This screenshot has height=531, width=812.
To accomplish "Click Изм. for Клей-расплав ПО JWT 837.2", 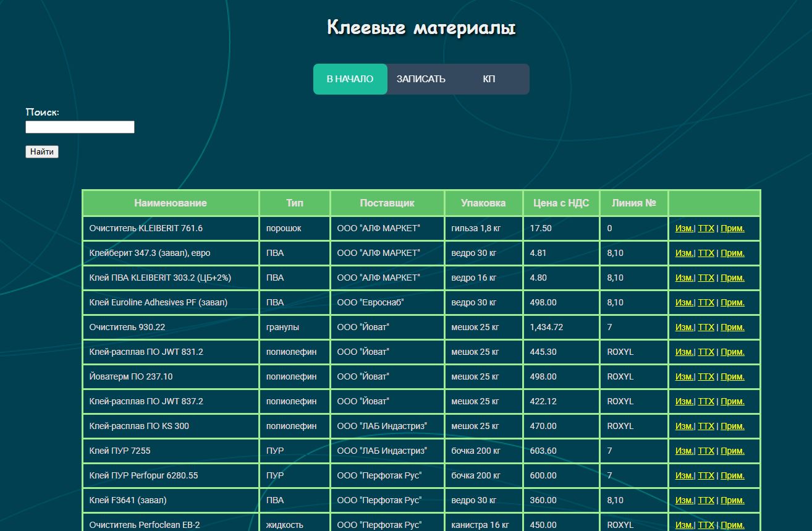I will point(684,401).
